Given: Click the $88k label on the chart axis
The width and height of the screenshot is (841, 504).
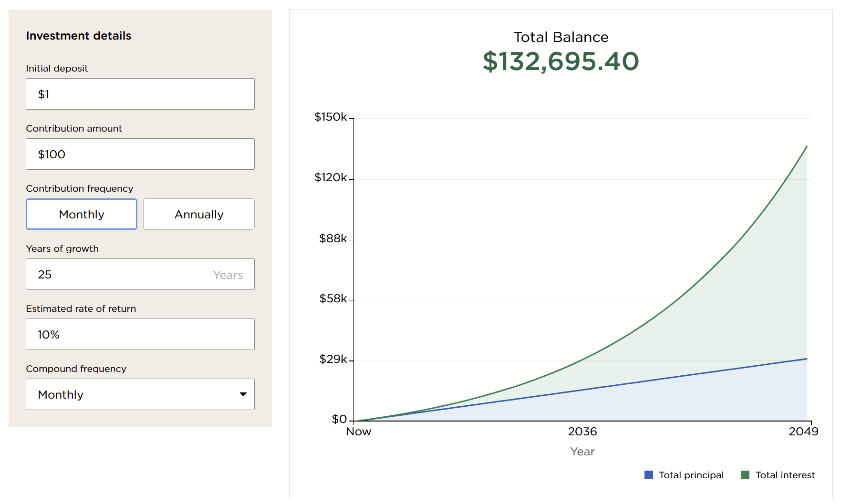Looking at the screenshot, I should coord(333,238).
